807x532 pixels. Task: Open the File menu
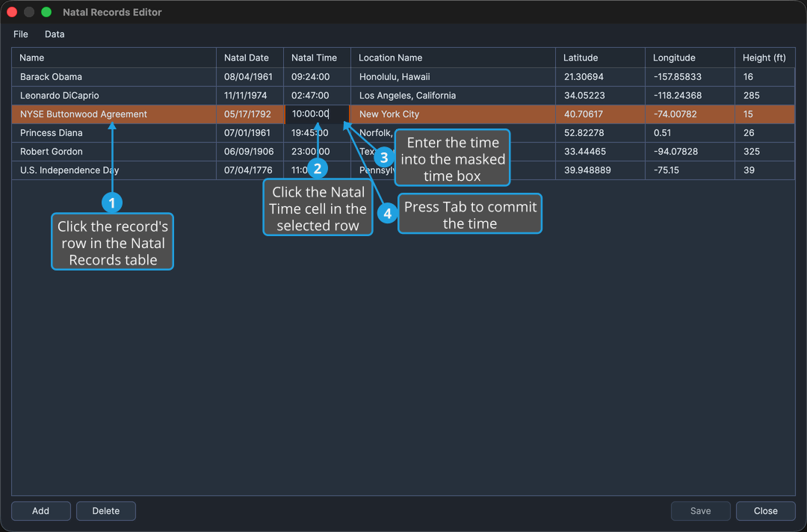21,34
